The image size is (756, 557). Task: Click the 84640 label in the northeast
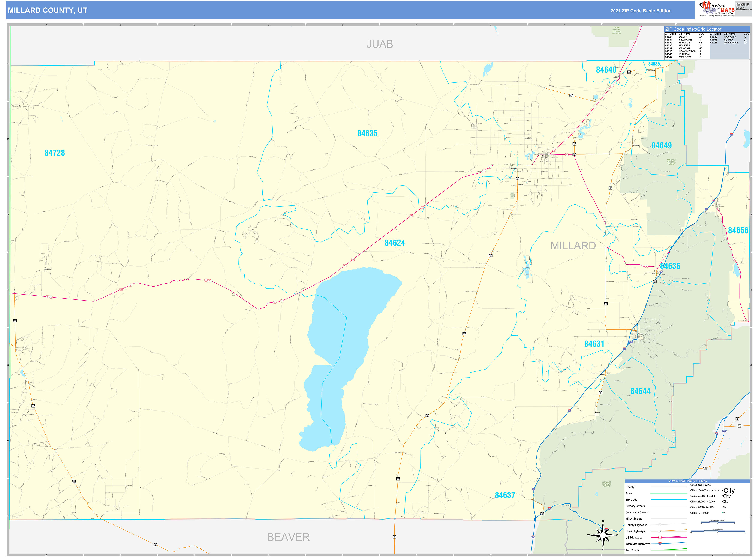[606, 70]
